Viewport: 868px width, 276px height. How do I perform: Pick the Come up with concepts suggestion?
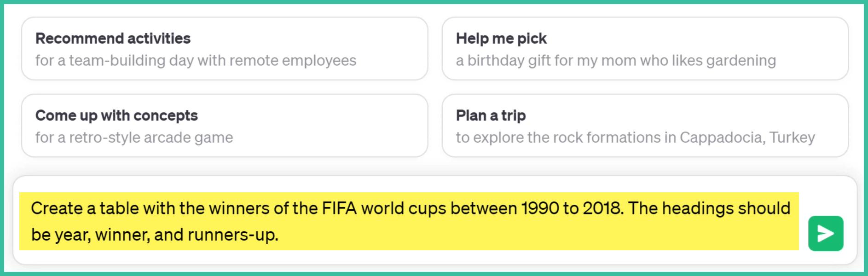click(225, 126)
